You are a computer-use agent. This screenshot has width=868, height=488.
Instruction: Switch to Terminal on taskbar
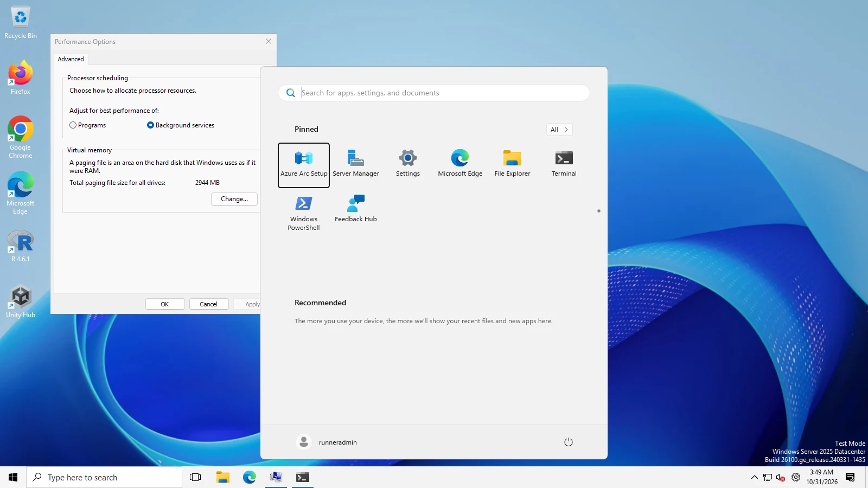[x=303, y=477]
